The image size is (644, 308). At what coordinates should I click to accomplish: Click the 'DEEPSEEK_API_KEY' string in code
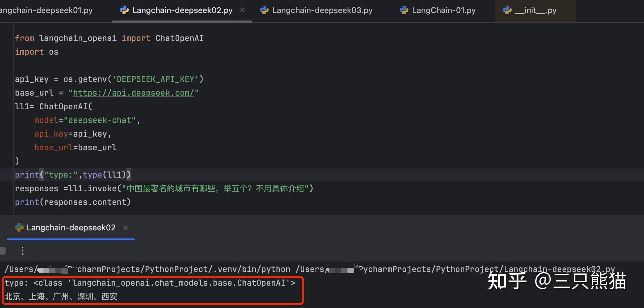[x=155, y=79]
